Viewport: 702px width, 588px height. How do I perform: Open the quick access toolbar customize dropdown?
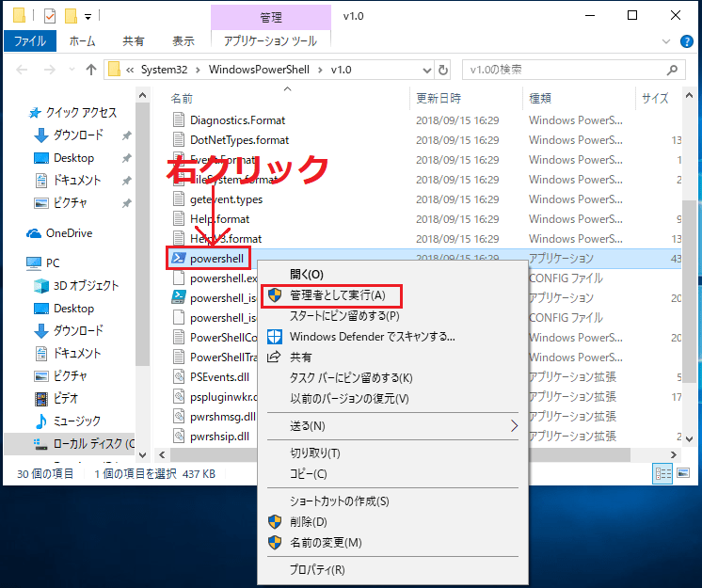pos(88,17)
